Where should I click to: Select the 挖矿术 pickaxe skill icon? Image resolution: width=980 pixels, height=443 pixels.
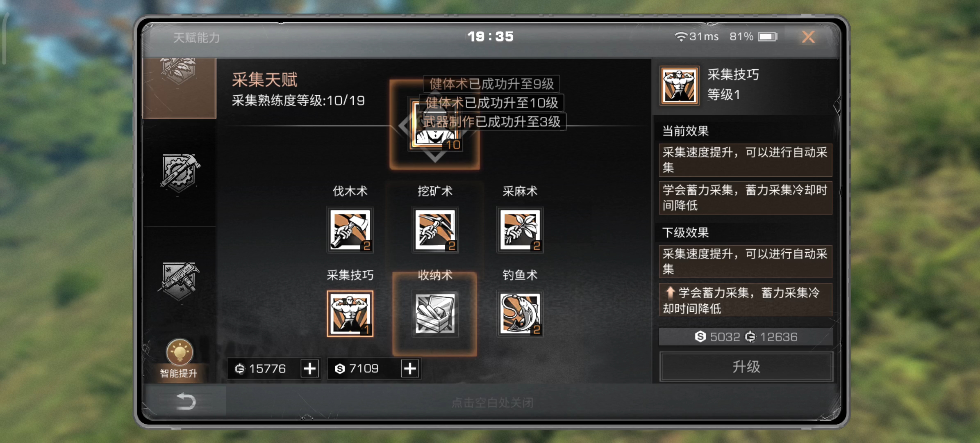[435, 230]
